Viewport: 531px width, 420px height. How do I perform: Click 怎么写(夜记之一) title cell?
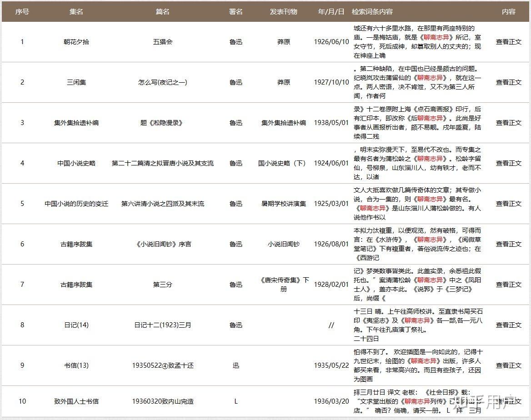click(x=163, y=82)
